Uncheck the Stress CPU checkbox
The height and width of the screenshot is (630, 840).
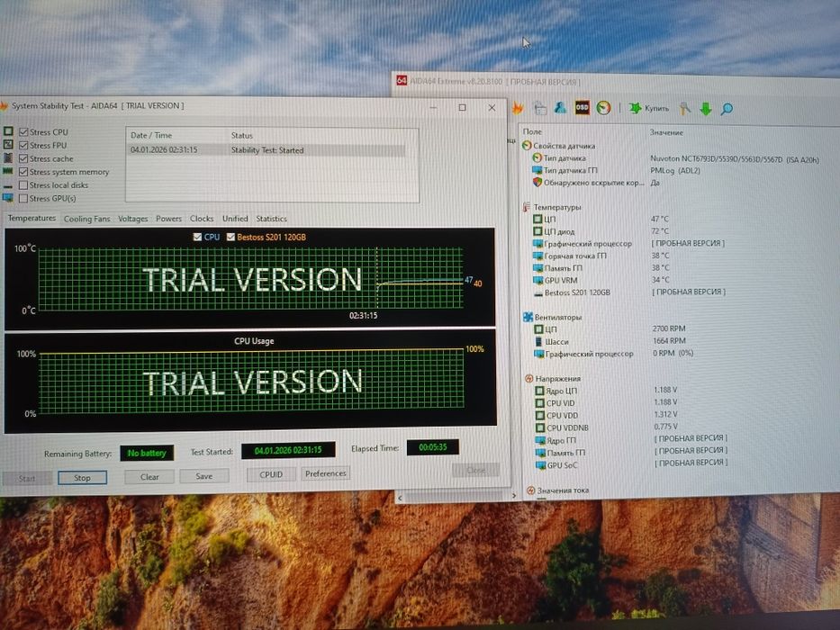pyautogui.click(x=23, y=131)
